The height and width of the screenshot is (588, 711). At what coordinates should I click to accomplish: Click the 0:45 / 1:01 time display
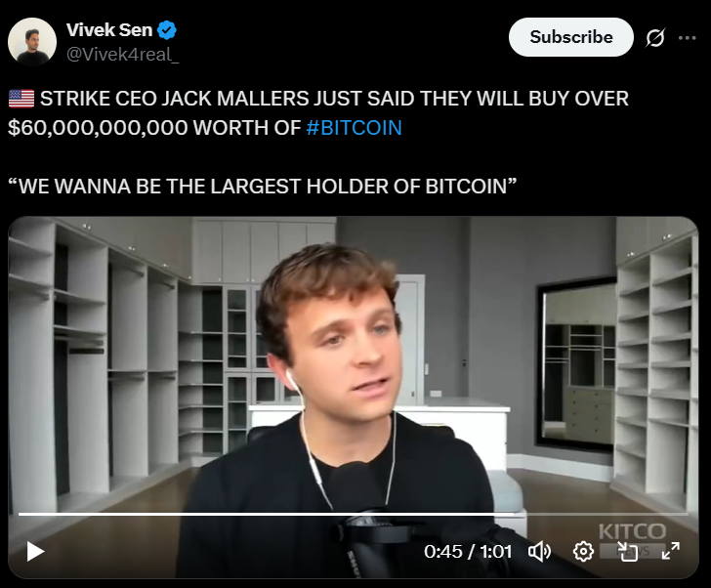tap(468, 552)
